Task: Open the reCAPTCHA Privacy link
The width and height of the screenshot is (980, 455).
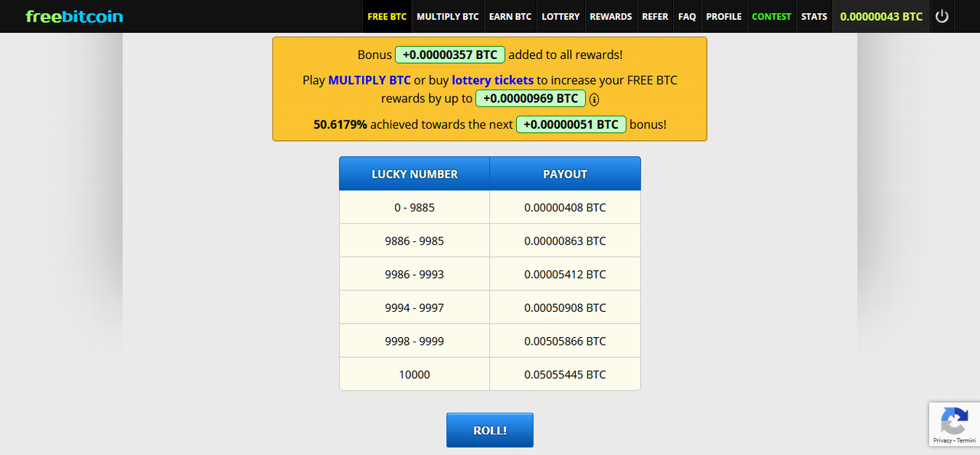Action: tap(942, 440)
